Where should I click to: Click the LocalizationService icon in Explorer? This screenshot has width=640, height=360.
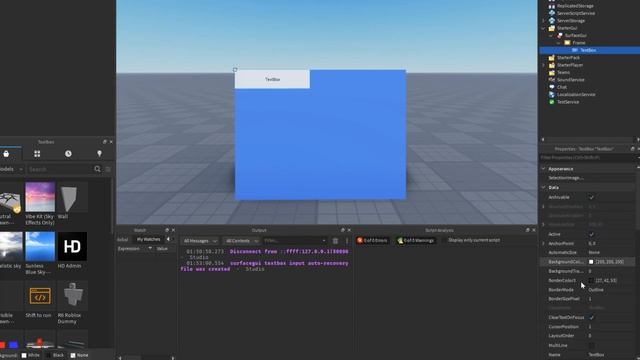(552, 95)
